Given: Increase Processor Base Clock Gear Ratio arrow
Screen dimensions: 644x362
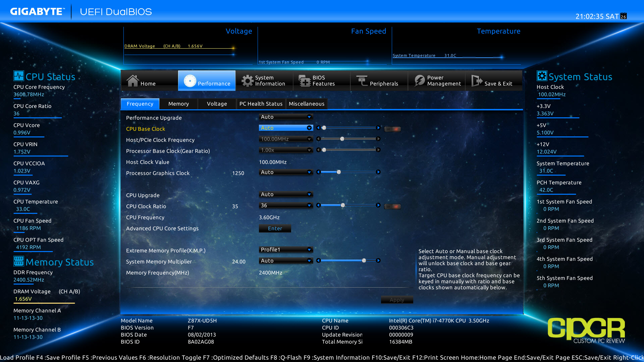Looking at the screenshot, I should [378, 150].
